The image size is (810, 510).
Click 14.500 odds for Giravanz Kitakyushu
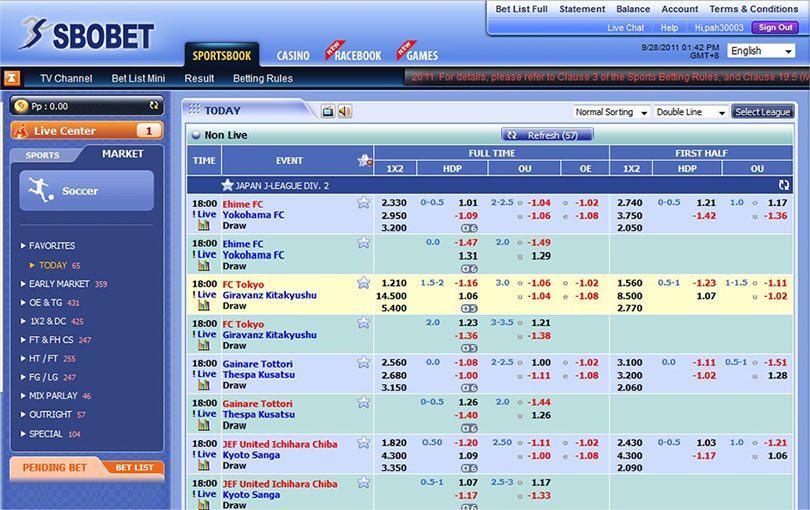(x=391, y=296)
